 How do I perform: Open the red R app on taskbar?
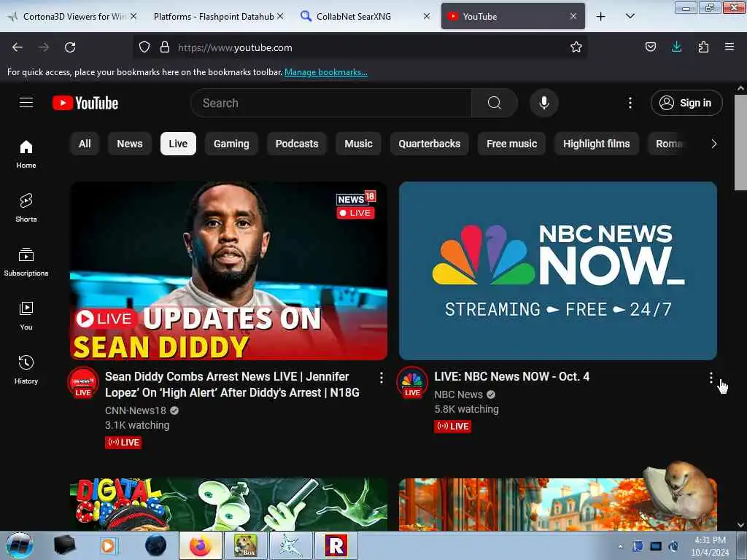tap(336, 545)
